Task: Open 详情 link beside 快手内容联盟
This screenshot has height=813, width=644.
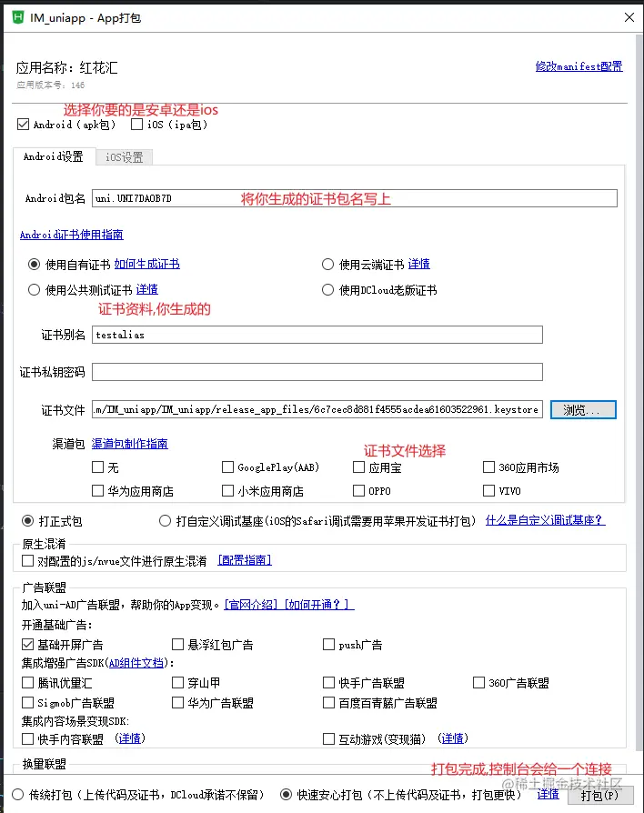Action: tap(130, 738)
